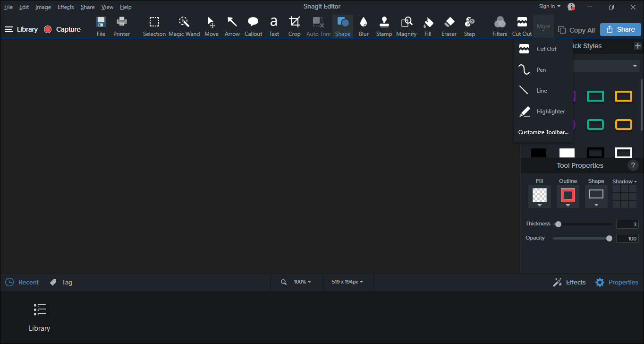Open the 100% zoom dropdown
Viewport: 644px width, 344px height.
click(x=302, y=282)
